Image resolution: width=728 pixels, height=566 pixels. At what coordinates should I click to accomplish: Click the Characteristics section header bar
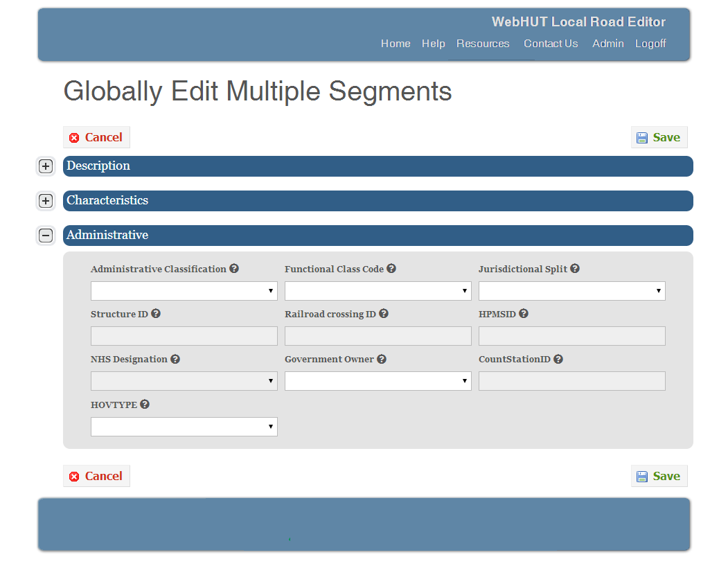tap(378, 201)
